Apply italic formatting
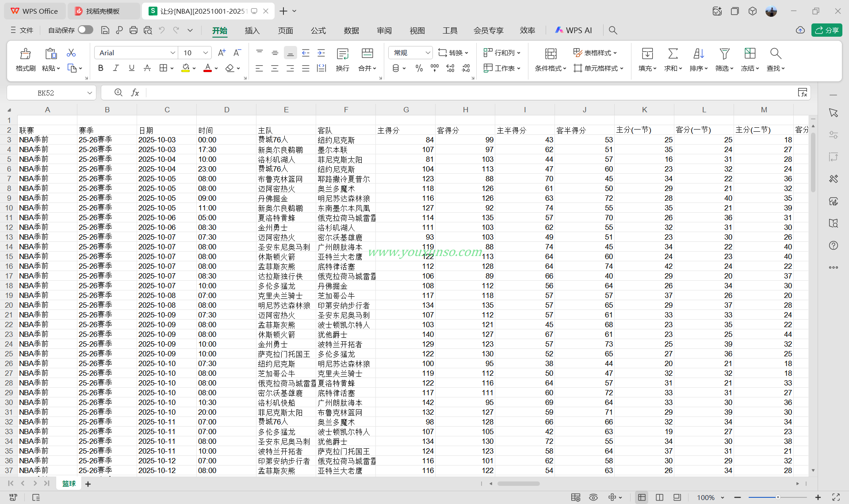 [116, 68]
